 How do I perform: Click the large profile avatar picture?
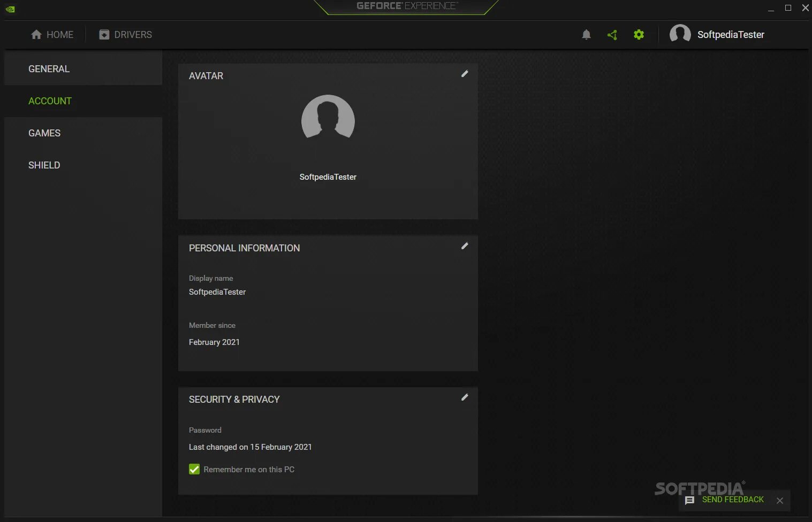(328, 118)
